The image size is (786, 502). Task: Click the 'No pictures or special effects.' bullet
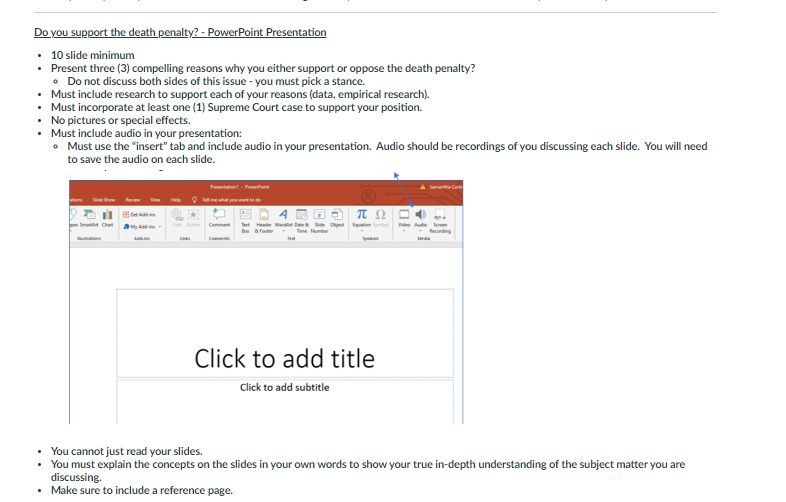pos(121,120)
